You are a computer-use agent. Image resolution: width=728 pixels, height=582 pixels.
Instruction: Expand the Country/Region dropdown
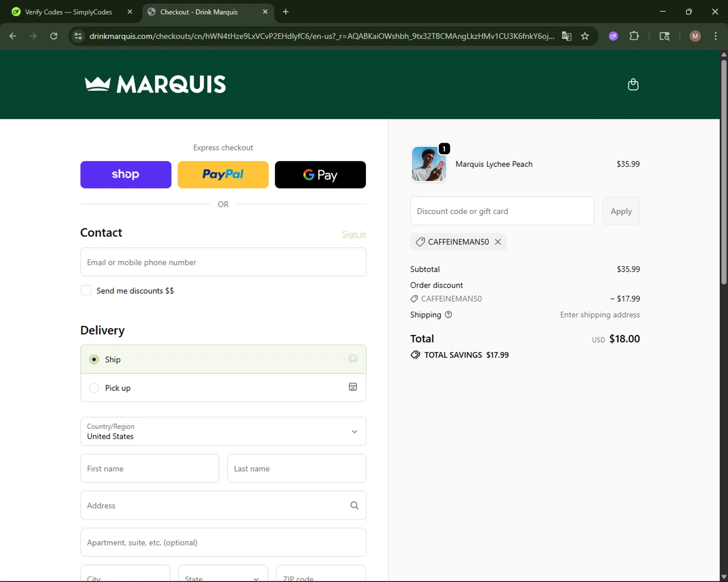(223, 431)
